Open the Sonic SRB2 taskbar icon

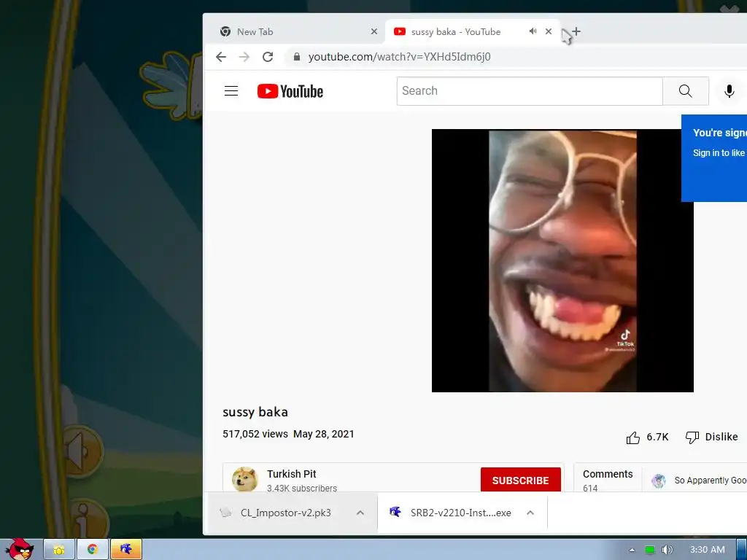click(126, 550)
